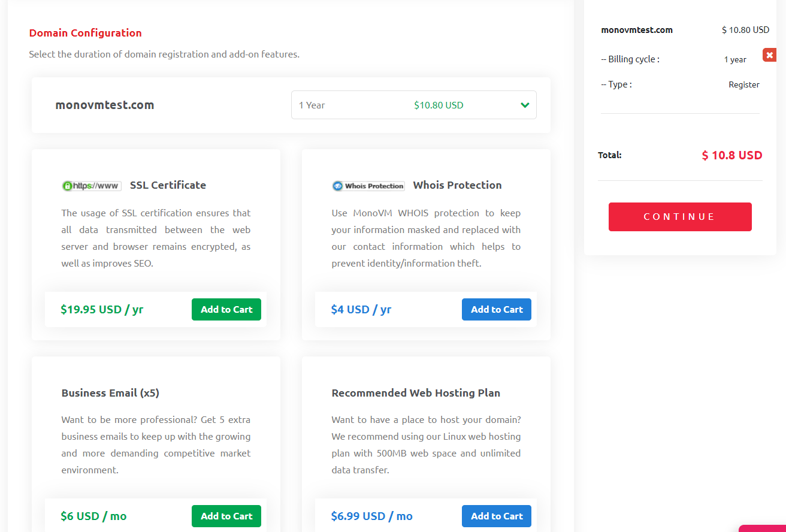Click the Recommended Web Hosting Plan title
Viewport: 786px width, 532px height.
[x=416, y=393]
